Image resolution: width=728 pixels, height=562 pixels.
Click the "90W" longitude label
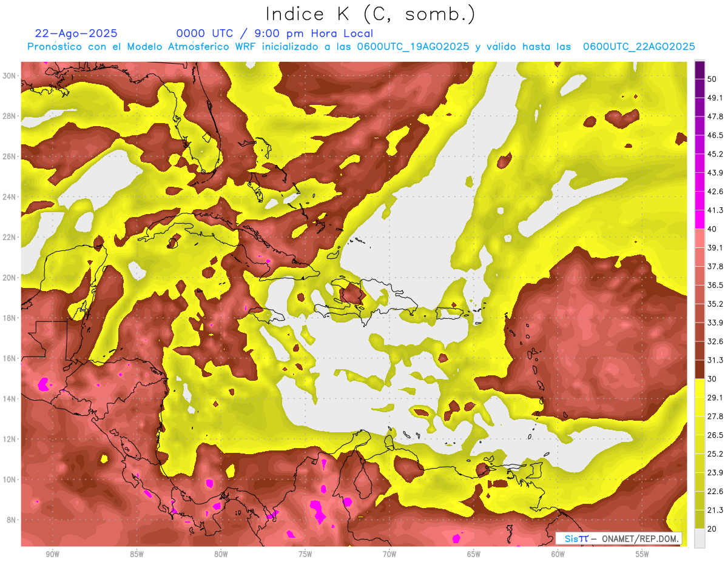(x=52, y=555)
